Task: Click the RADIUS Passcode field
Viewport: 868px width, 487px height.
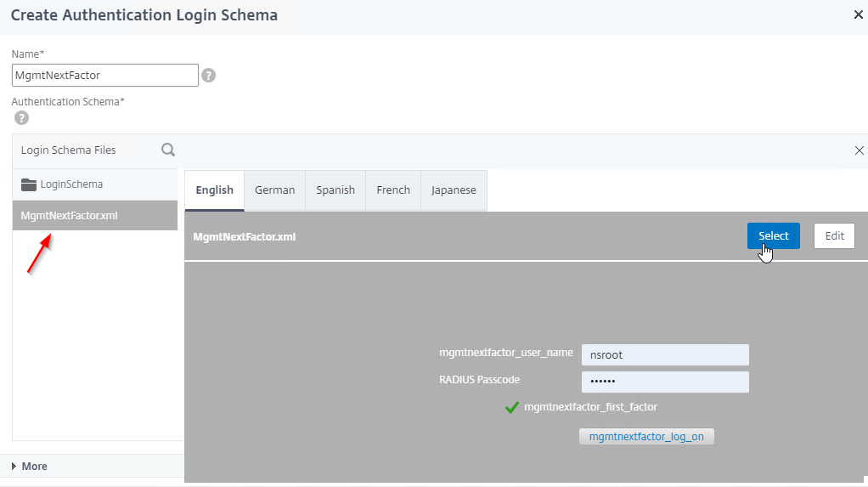Action: [x=665, y=382]
